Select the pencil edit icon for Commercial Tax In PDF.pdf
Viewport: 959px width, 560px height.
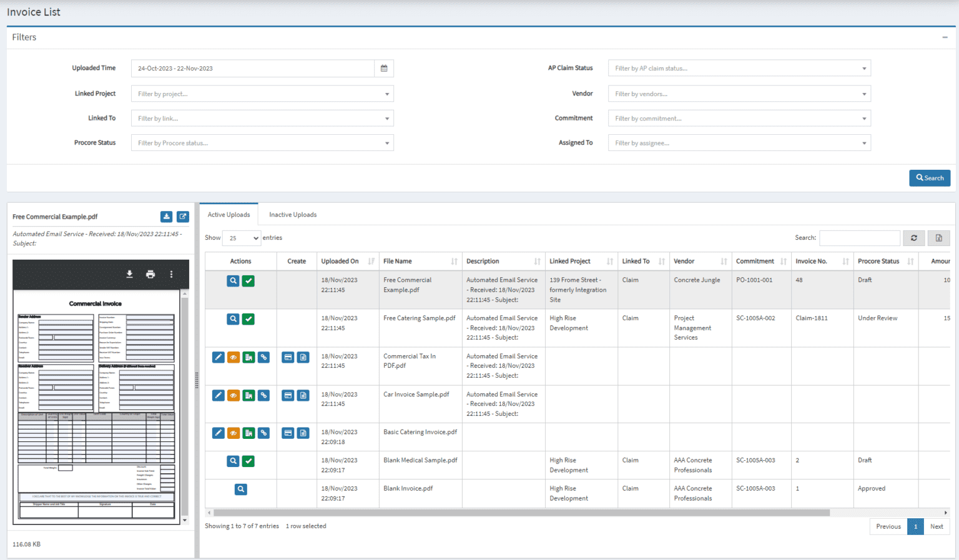click(x=218, y=356)
